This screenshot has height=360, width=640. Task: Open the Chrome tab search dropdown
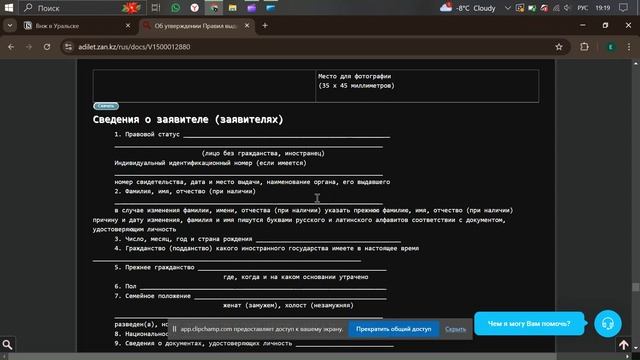(10, 26)
